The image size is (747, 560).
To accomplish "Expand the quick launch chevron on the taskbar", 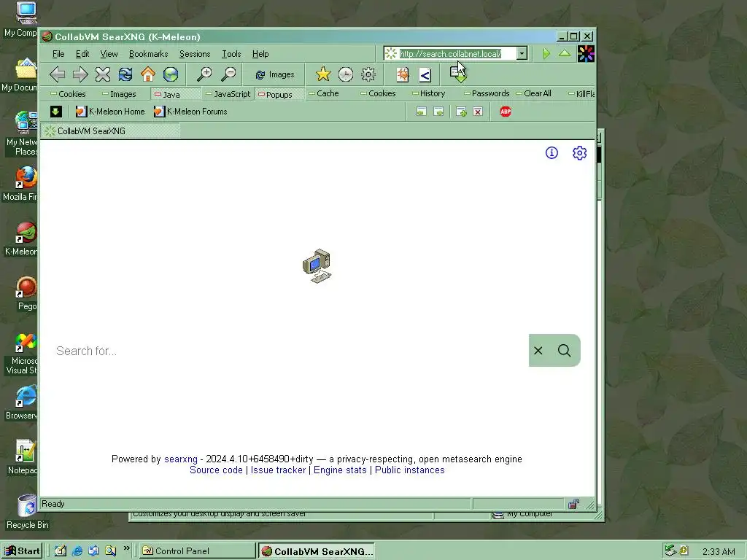I will 127,548.
